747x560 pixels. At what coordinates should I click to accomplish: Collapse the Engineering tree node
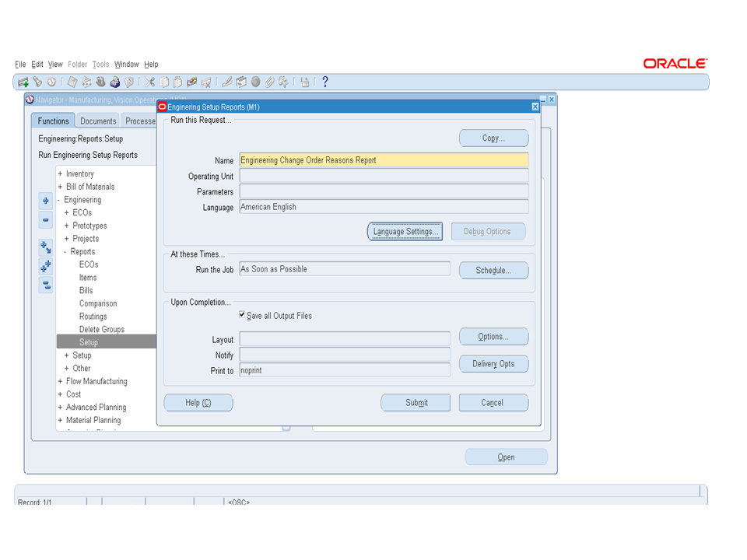pos(59,200)
